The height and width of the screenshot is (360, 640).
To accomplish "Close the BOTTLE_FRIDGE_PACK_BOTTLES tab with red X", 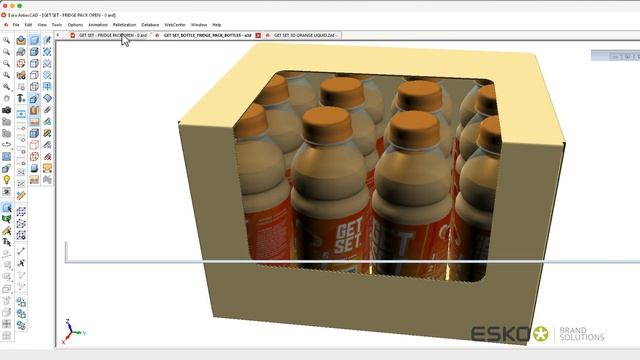I will [258, 36].
